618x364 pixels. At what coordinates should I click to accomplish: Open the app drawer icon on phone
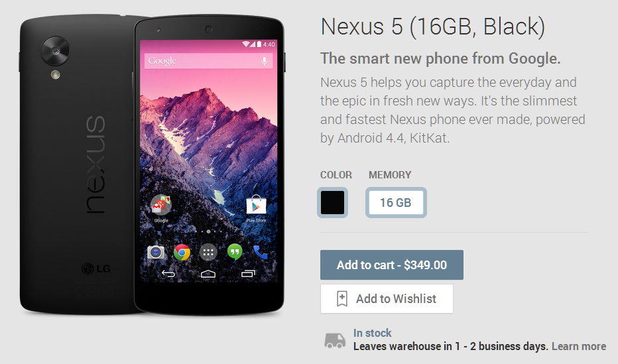[208, 252]
